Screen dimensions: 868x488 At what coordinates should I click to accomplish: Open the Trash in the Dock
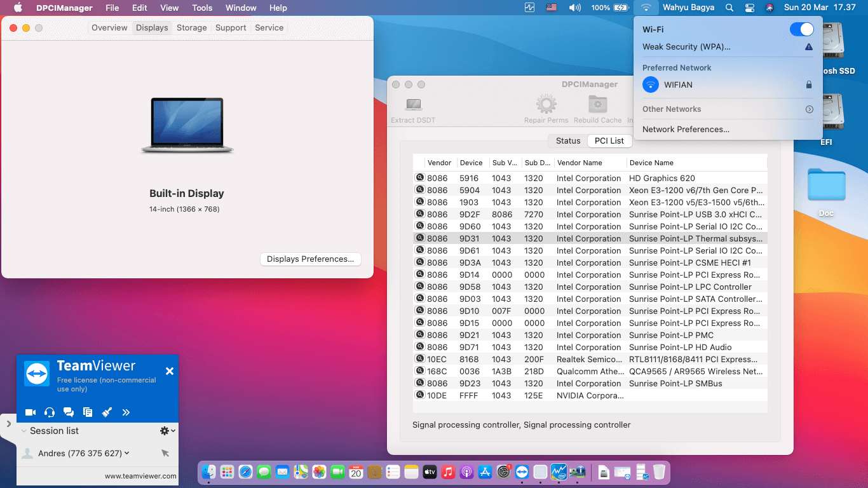point(659,471)
